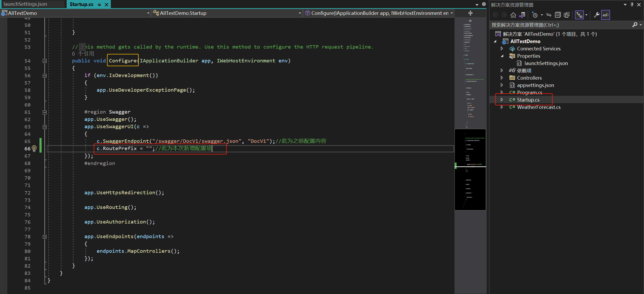The width and height of the screenshot is (644, 294).
Task: Collapse the if block on line 56
Action: [45, 75]
